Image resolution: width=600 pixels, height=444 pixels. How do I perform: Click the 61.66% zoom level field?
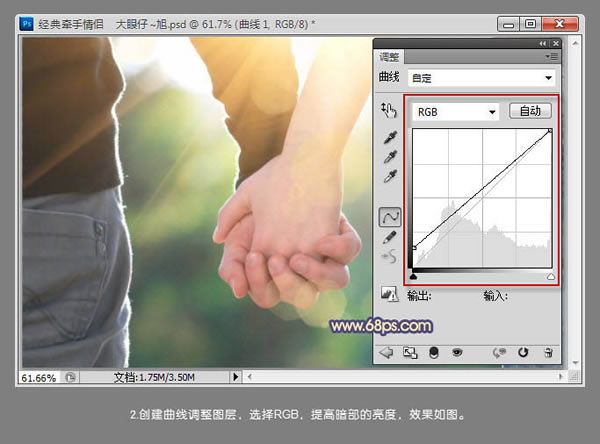click(x=39, y=378)
